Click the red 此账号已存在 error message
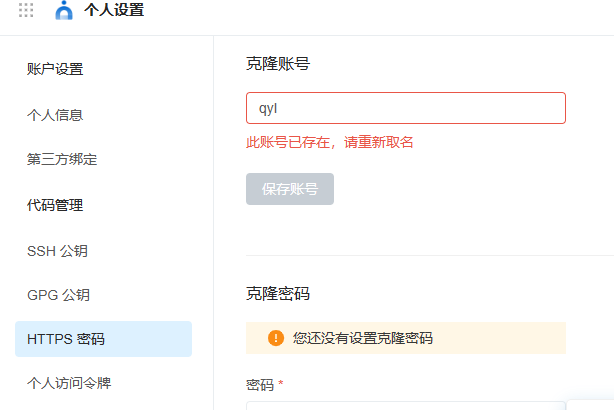The width and height of the screenshot is (614, 410). click(330, 142)
